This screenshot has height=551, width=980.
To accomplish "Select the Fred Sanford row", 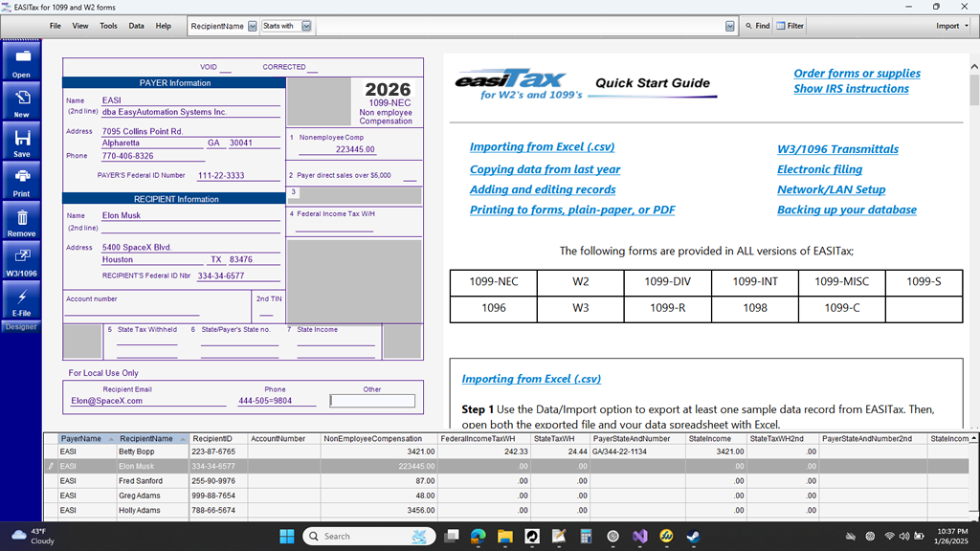I will click(x=506, y=481).
